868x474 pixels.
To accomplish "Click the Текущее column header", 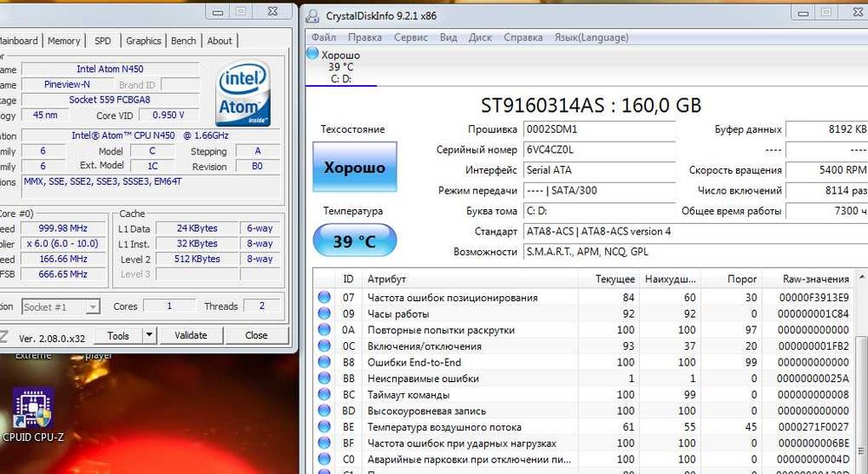I will coord(609,279).
